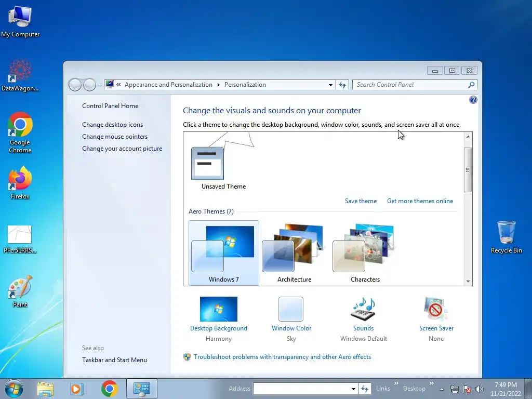
Task: Click the search magnifier icon
Action: pos(471,85)
